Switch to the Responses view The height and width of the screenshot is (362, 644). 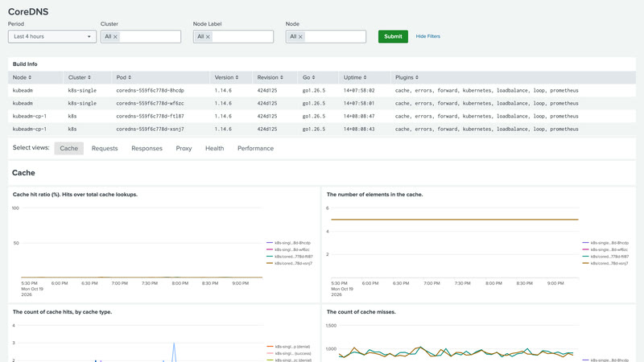[147, 148]
